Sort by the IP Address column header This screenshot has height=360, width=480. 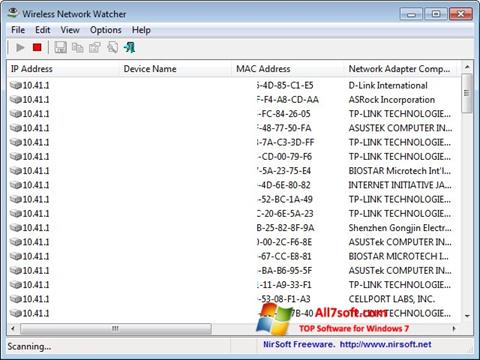pos(63,69)
